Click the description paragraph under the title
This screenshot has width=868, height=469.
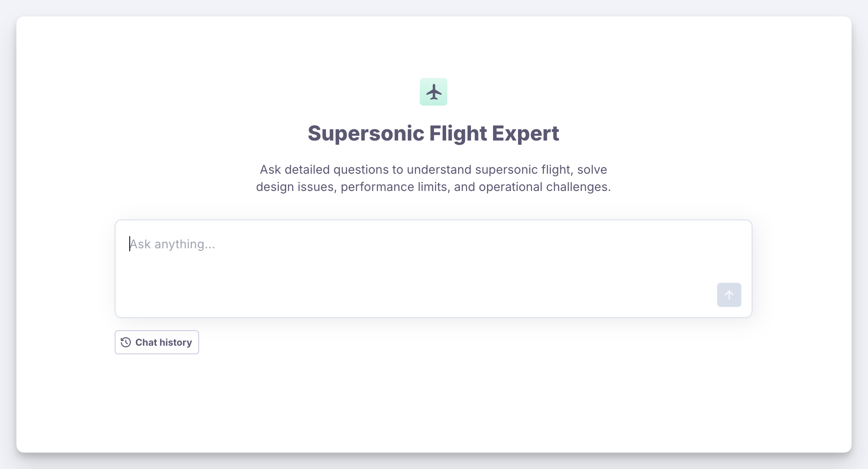point(433,178)
